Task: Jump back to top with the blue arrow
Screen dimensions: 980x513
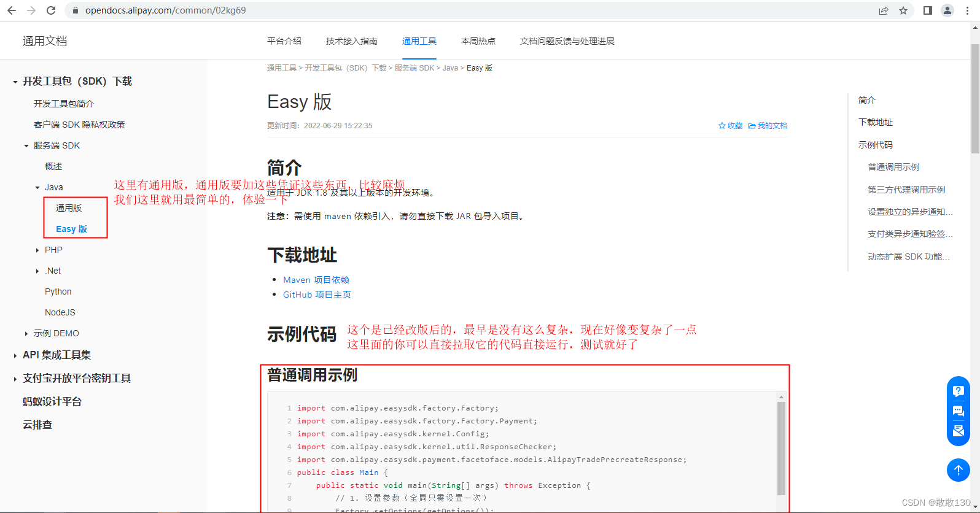Action: tap(959, 470)
